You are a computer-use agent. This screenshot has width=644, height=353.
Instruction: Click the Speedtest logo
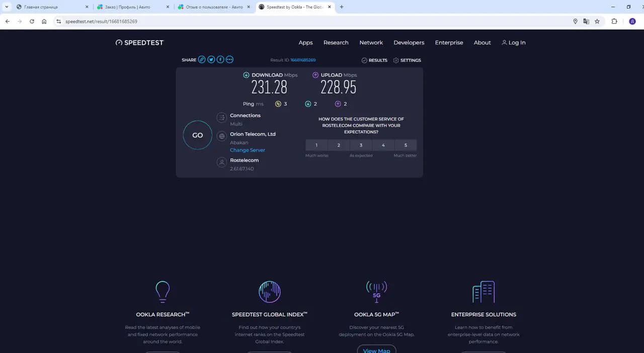pos(139,43)
